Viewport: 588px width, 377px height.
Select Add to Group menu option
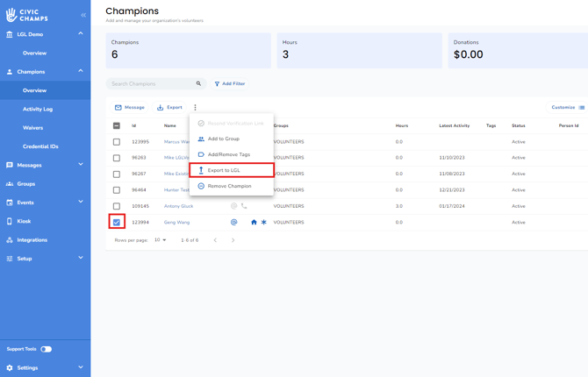pyautogui.click(x=232, y=139)
